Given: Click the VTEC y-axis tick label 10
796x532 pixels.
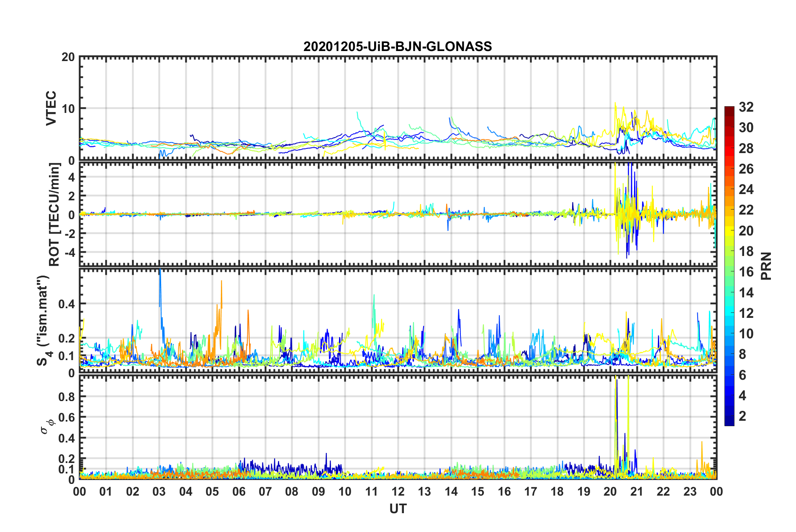Looking at the screenshot, I should (x=68, y=109).
